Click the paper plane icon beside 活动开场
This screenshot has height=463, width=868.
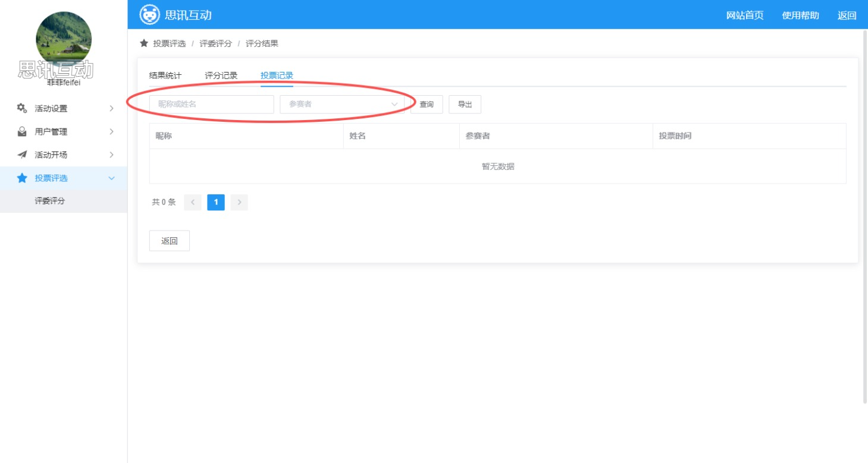[x=22, y=155]
